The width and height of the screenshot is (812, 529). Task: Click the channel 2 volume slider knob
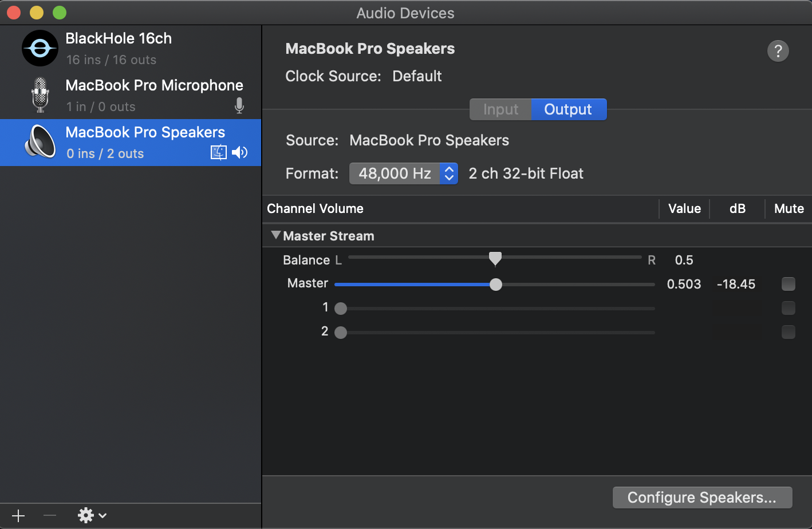(x=341, y=333)
